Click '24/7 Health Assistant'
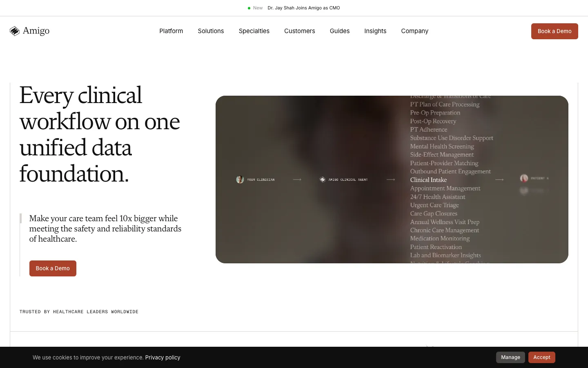 pos(437,197)
